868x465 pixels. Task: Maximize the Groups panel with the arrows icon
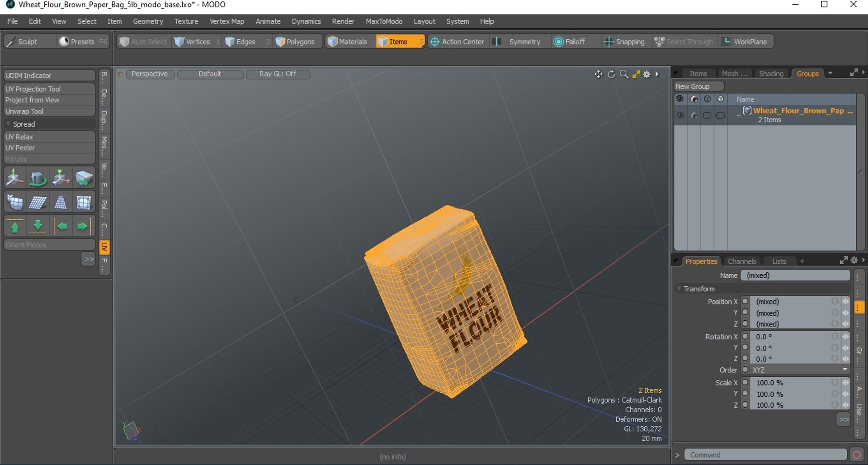coord(854,72)
